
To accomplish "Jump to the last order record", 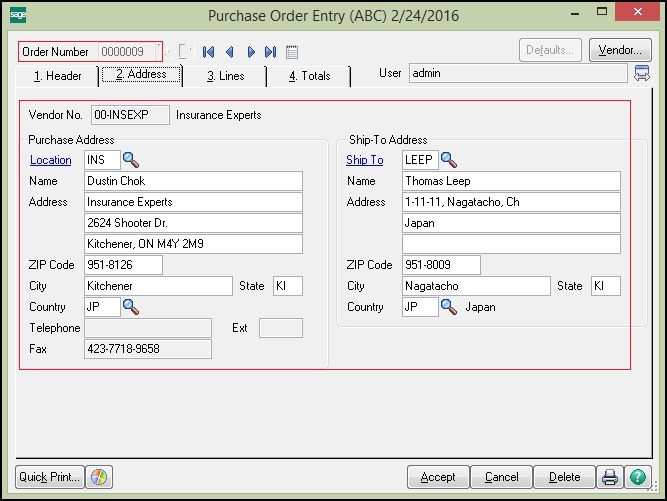I will (270, 51).
